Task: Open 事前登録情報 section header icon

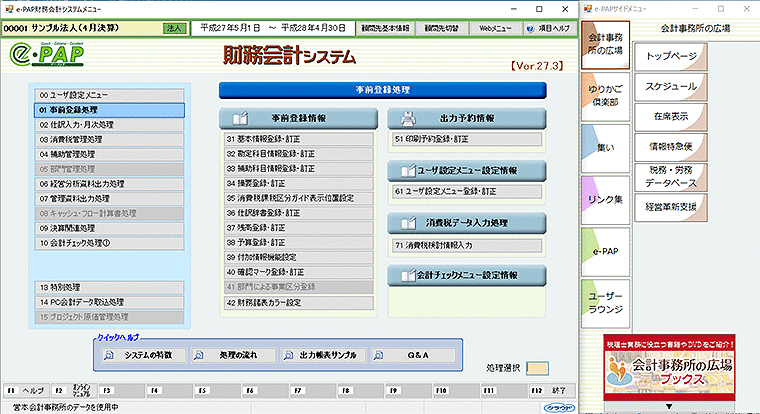Action: (x=240, y=118)
